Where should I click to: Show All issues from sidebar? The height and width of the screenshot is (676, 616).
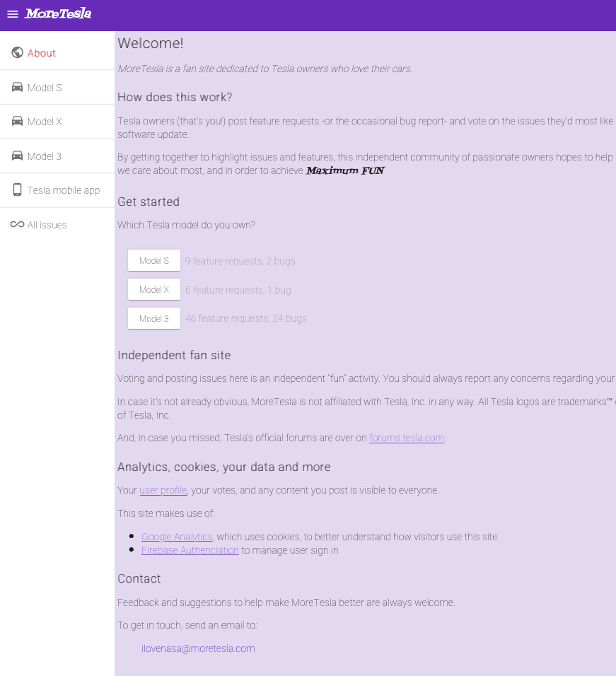(x=57, y=225)
